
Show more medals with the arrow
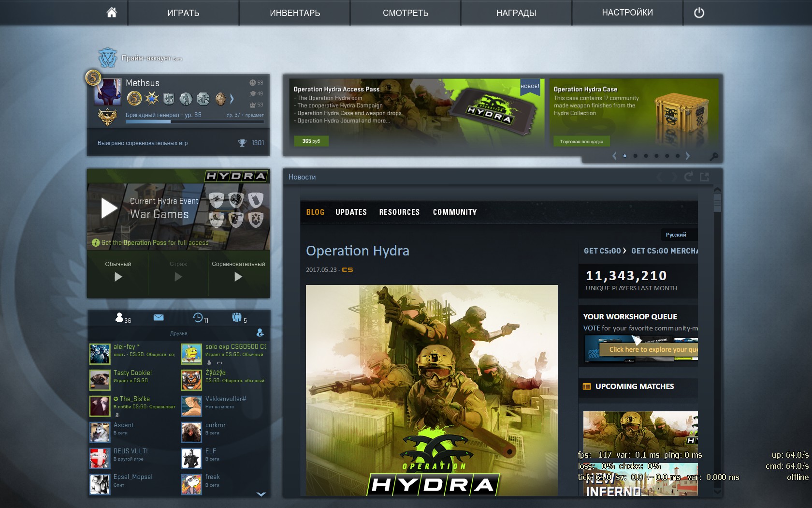tap(232, 99)
